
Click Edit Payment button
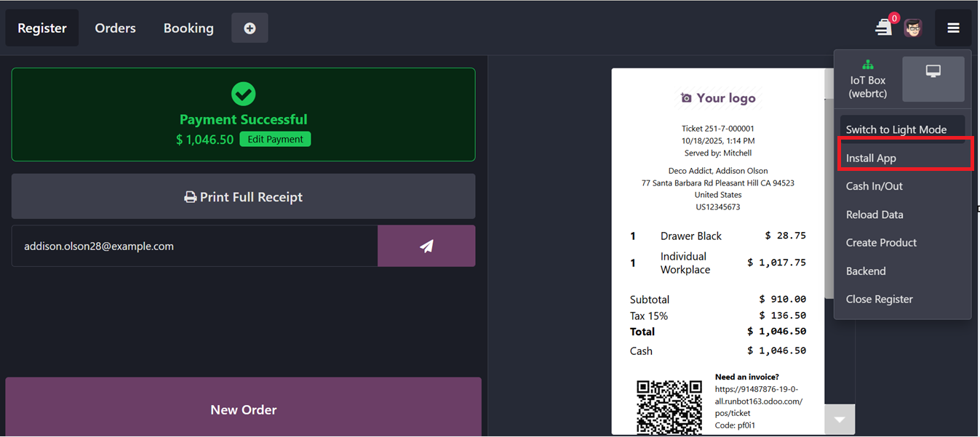[275, 139]
